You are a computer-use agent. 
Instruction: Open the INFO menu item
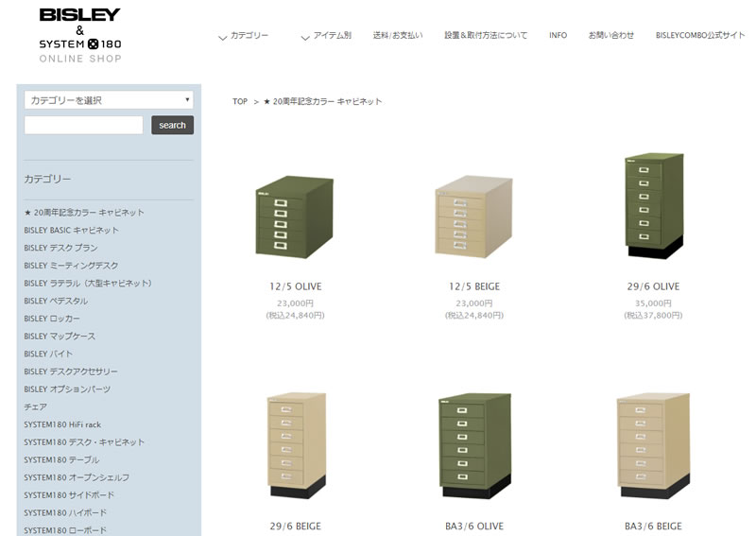(558, 36)
